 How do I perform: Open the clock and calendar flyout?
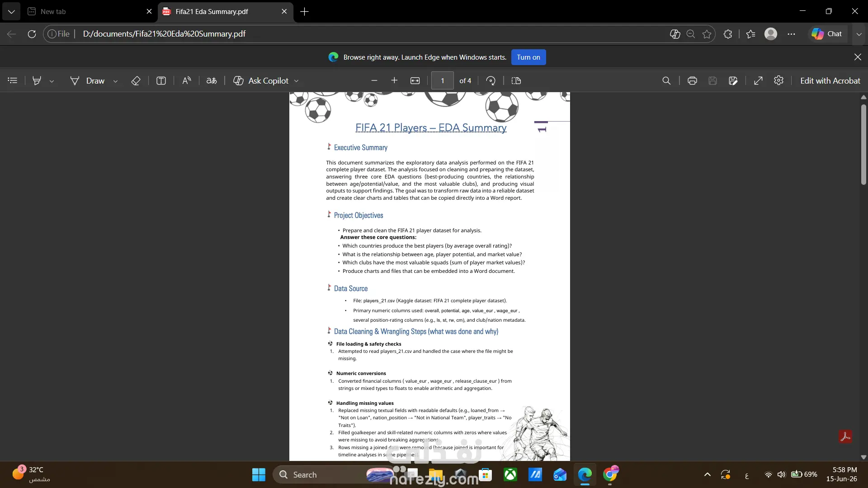(x=842, y=474)
